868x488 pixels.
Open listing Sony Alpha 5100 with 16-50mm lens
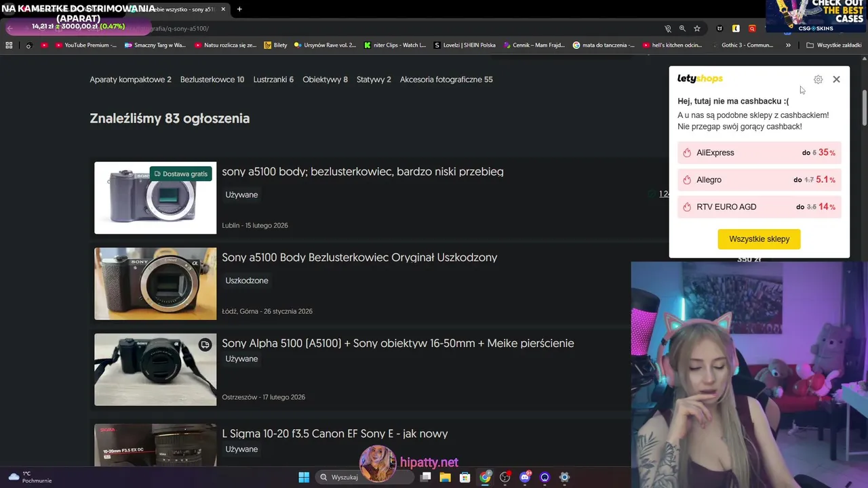coord(398,343)
